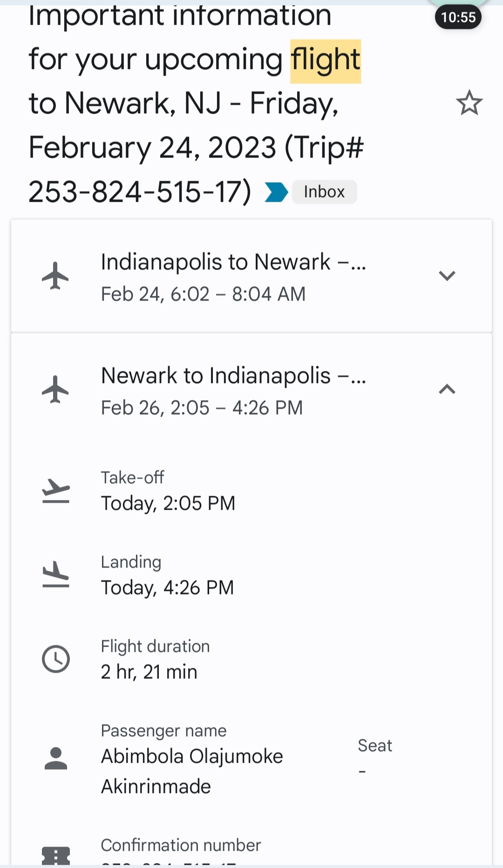Viewport: 503px width, 868px height.
Task: Select the Indianapolis to Newark title text
Action: [233, 262]
